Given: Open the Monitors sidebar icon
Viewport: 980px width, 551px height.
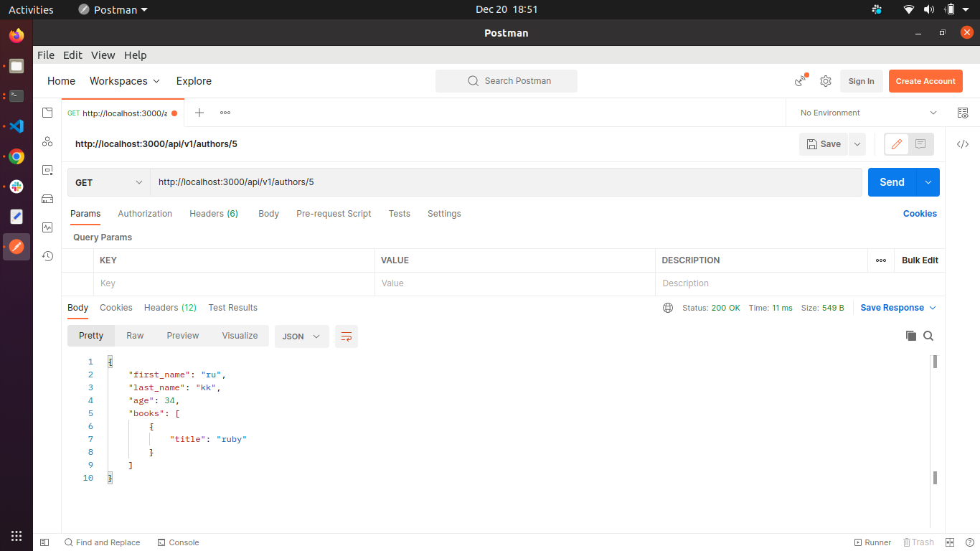Looking at the screenshot, I should (47, 227).
